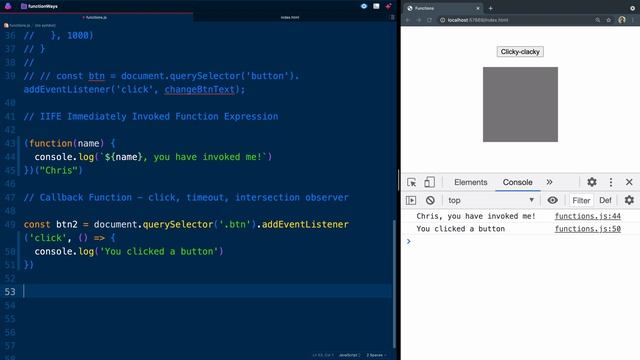Screen dimensions: 640x360
Task: Click the square panel icon in editor toolbar
Action: point(376,6)
